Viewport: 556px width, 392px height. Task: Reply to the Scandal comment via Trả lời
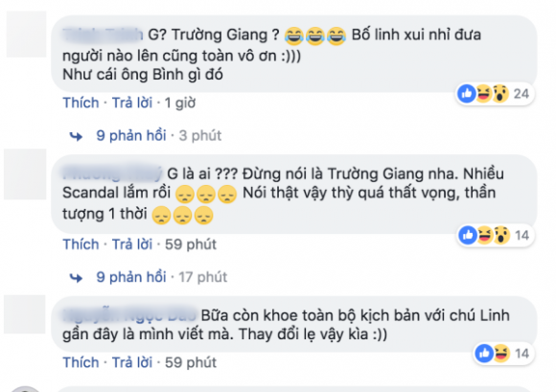[x=132, y=244]
